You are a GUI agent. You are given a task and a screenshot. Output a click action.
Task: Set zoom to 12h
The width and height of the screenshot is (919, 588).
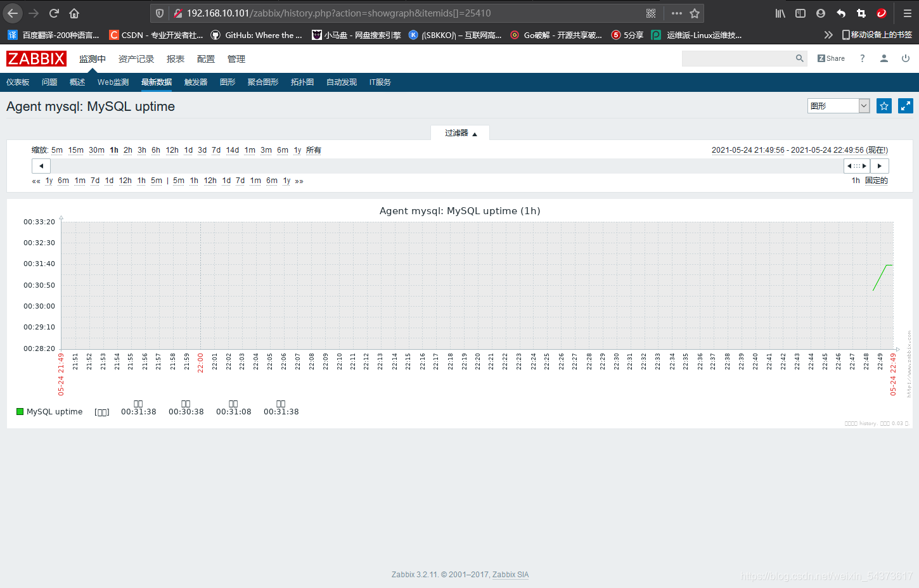[x=172, y=150]
